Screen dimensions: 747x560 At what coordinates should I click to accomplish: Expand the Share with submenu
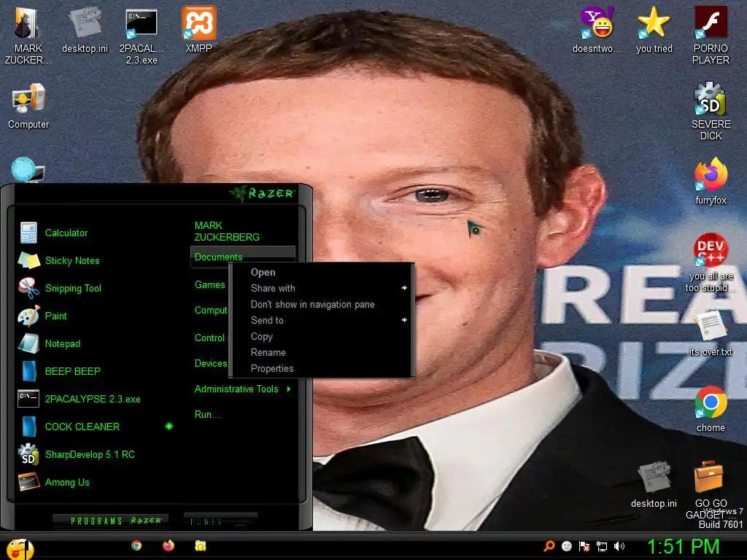(x=404, y=287)
